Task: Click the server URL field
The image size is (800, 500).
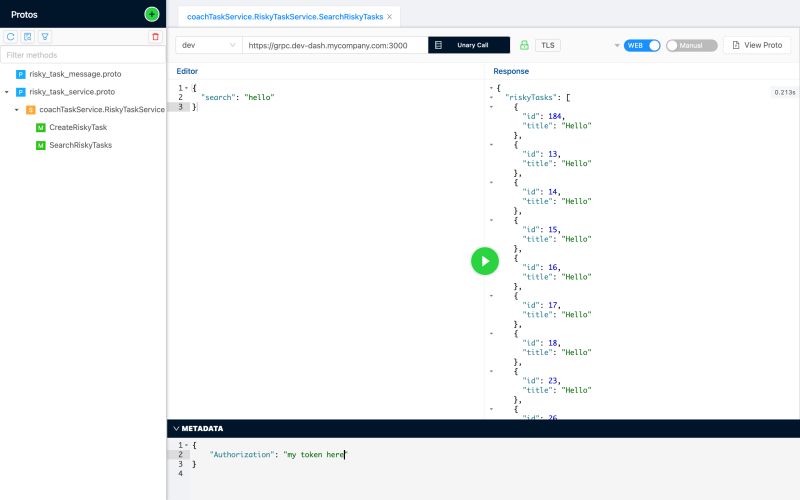Action: (x=335, y=45)
